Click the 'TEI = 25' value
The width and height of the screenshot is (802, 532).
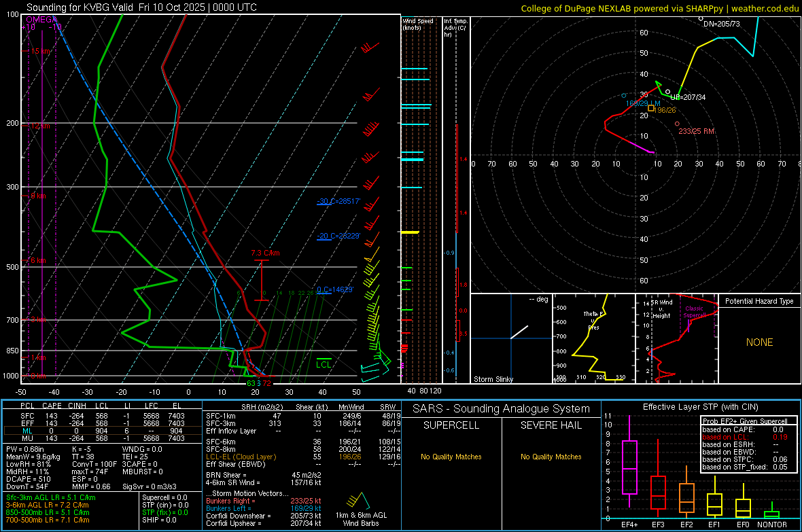click(x=135, y=457)
